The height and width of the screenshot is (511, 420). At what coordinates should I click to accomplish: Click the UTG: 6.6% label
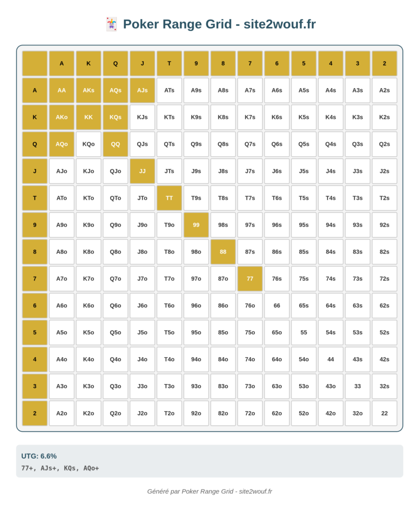click(x=39, y=456)
